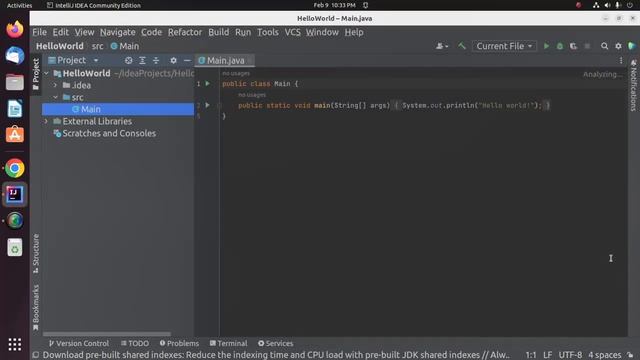Click 4 spaces indent setting
Viewport: 640px width, 360px height.
(604, 355)
